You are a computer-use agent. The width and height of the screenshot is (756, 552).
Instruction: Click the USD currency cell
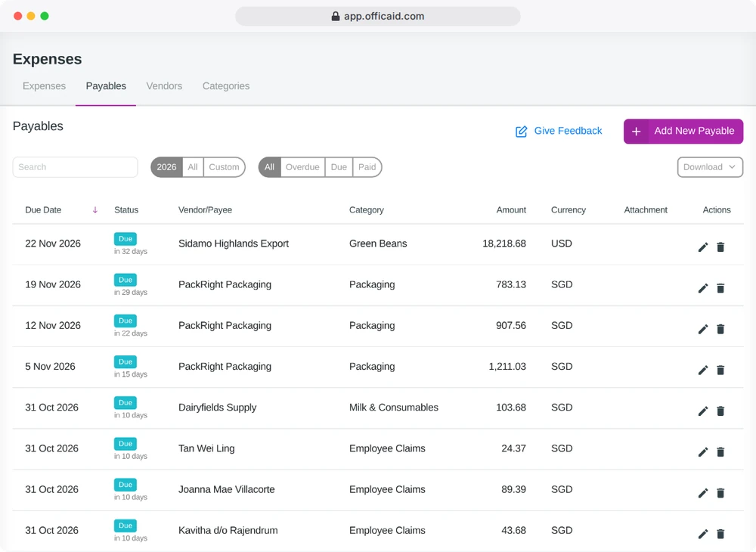point(562,244)
